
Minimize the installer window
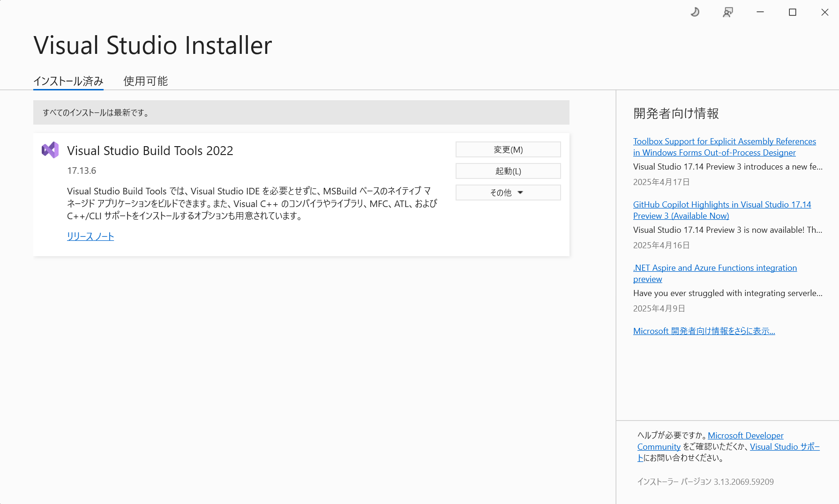(760, 12)
